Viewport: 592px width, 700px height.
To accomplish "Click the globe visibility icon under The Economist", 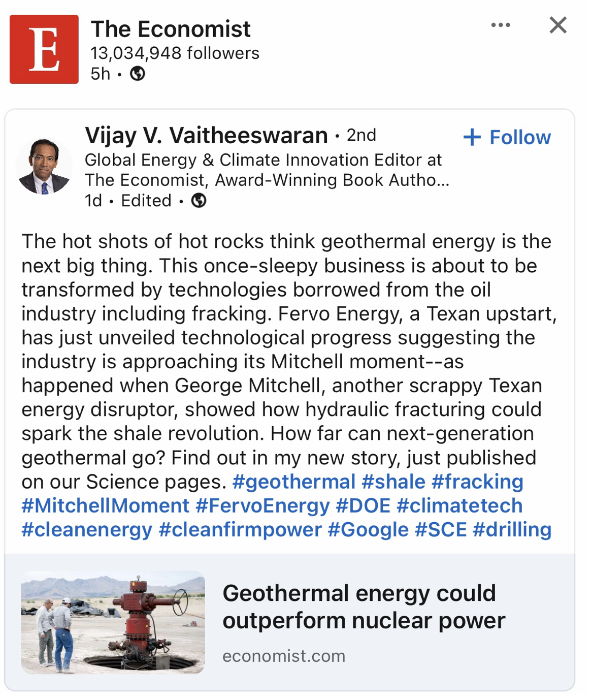I will (138, 74).
